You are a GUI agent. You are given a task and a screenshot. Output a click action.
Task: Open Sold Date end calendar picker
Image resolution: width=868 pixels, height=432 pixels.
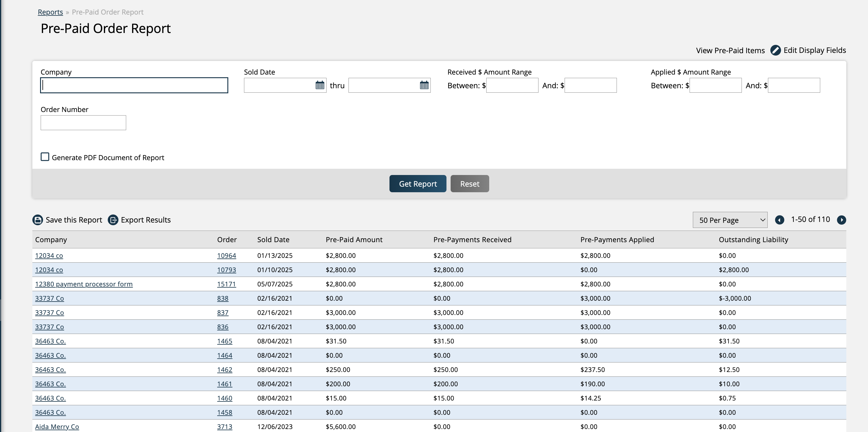[x=424, y=85]
